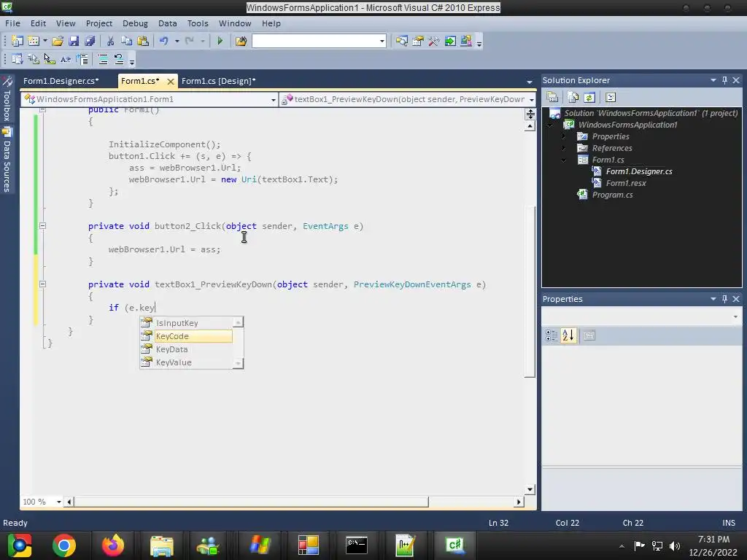Click the editor vertical scrollbar down arrow
This screenshot has height=560, width=747.
point(530,489)
